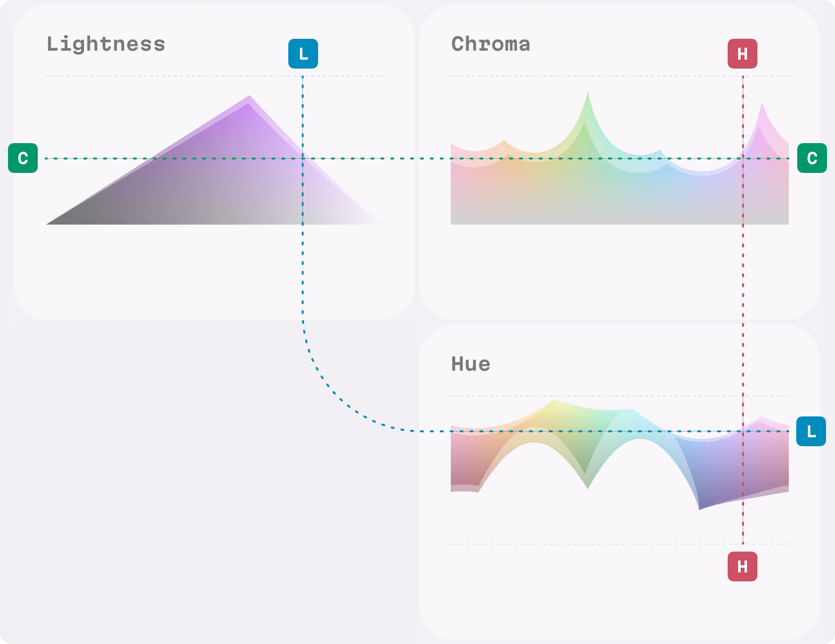Click the tall green peak in Chroma chart
Image resolution: width=835 pixels, height=644 pixels.
click(587, 97)
